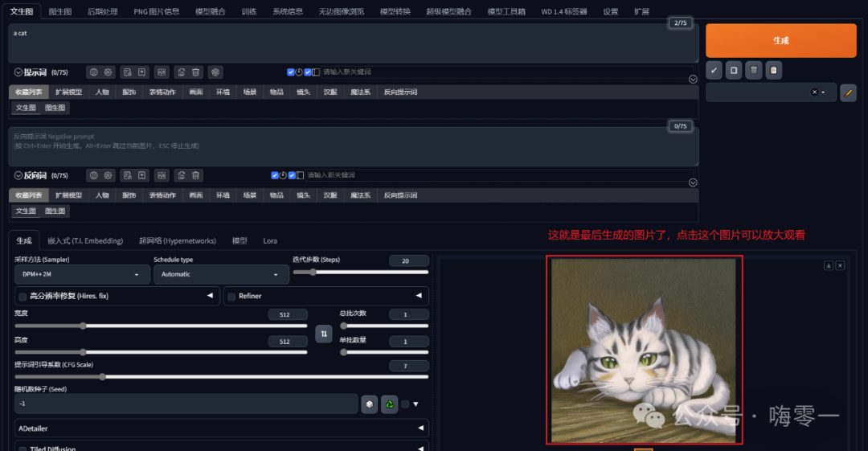Tick the extra seed checkbox beside the recycle icon

pos(405,404)
